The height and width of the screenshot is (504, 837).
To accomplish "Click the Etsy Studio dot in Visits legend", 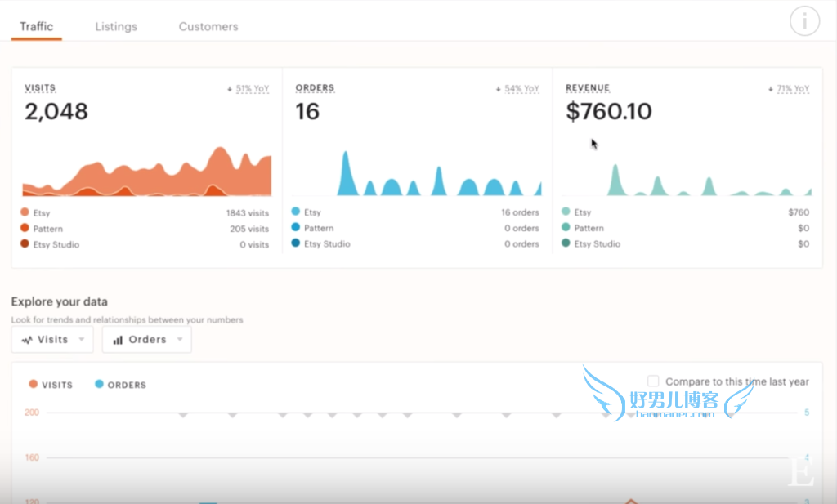I will [25, 243].
